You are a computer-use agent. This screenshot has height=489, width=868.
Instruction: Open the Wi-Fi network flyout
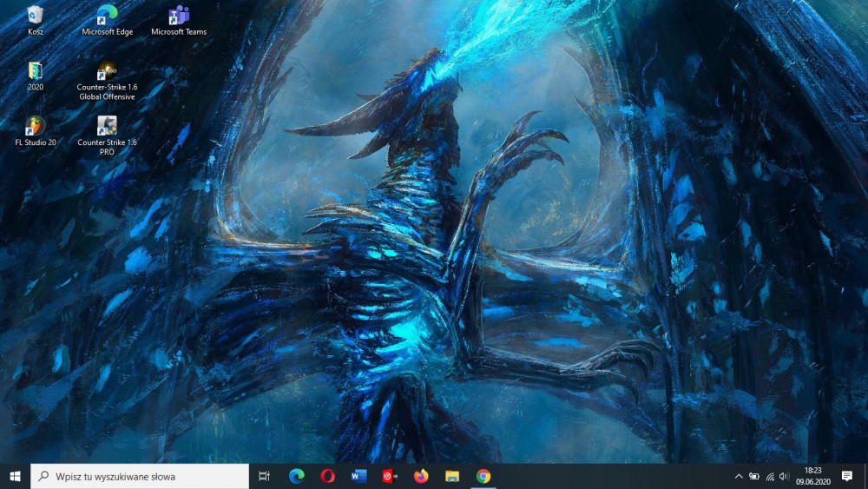pos(769,476)
